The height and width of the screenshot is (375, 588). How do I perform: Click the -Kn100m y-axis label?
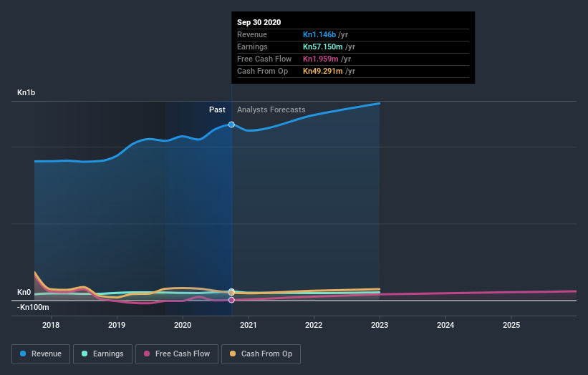tap(33, 307)
